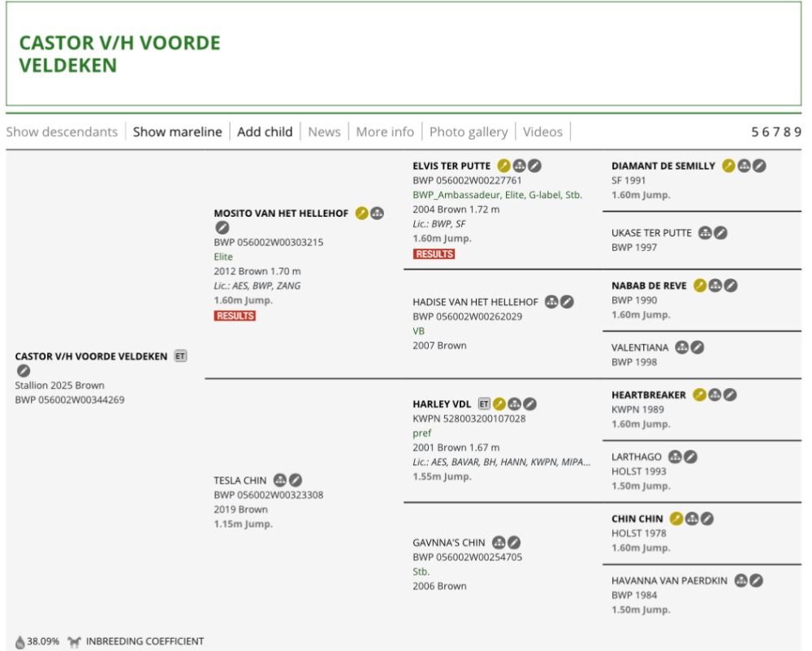Click gold icon next to Diamant de Semilly
The width and height of the screenshot is (812, 651).
coord(728,166)
